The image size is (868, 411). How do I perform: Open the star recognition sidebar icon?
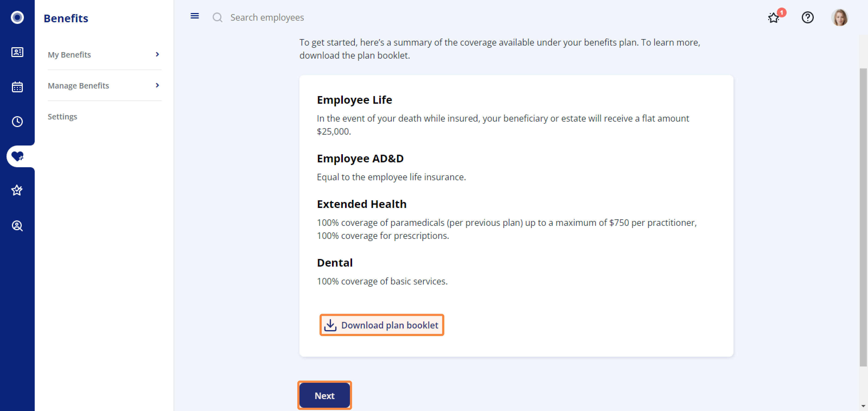tap(17, 191)
